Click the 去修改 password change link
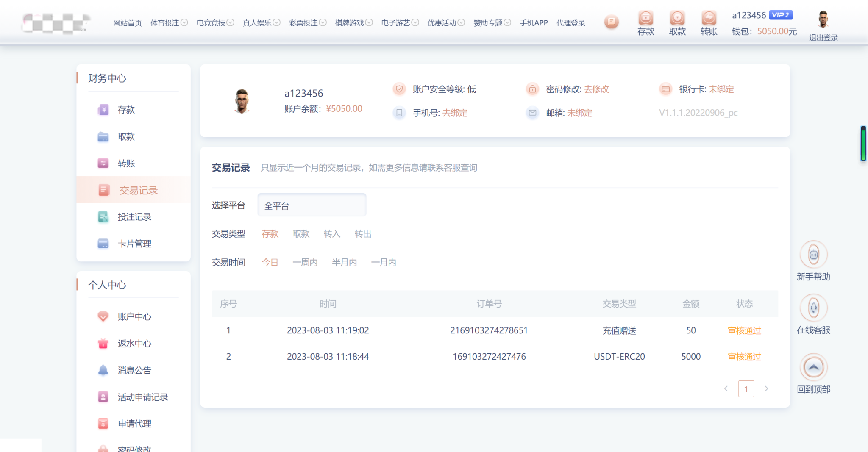This screenshot has width=868, height=452. point(596,89)
